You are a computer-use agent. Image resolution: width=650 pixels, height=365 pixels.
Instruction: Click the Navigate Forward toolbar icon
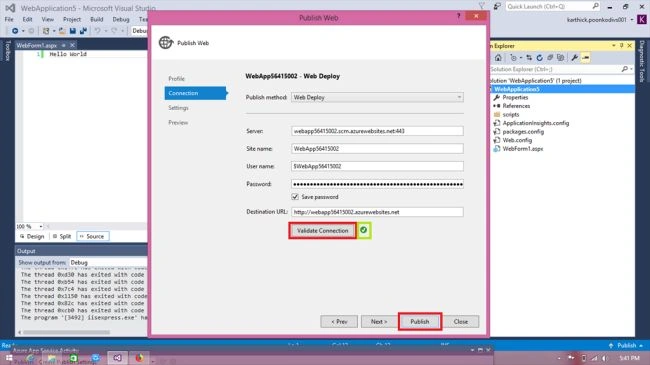[x=31, y=31]
